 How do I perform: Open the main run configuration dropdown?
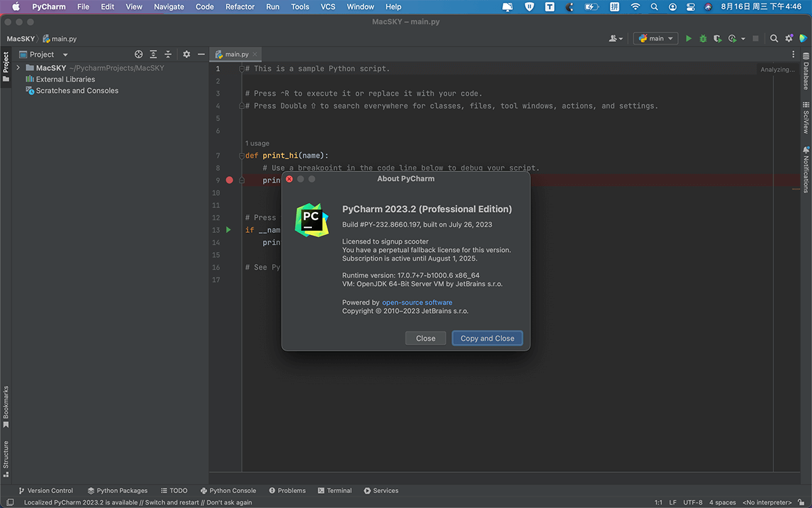coord(656,39)
